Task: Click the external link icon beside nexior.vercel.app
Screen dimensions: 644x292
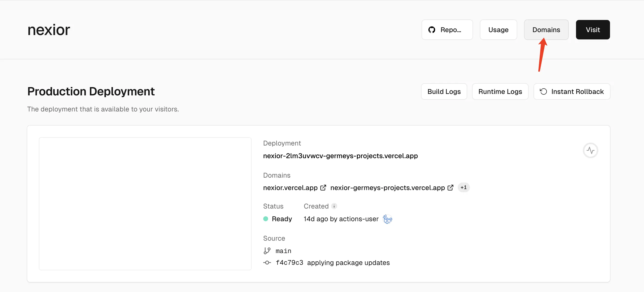Action: [323, 188]
